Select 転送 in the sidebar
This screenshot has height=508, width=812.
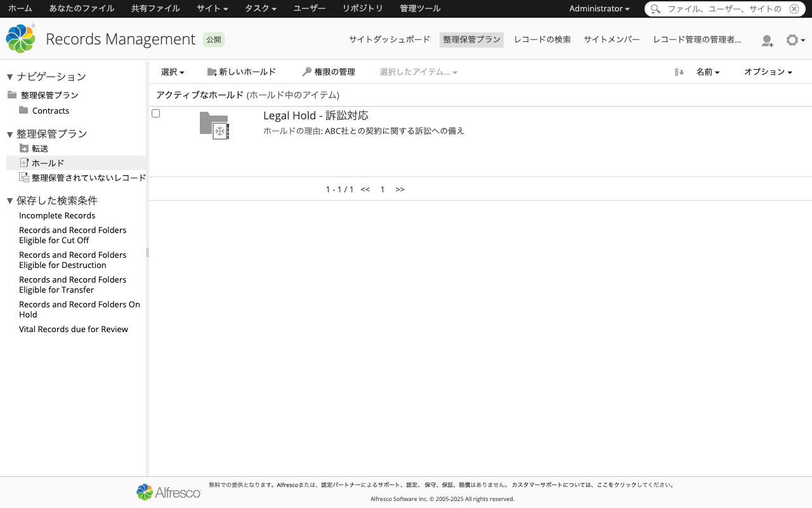40,149
